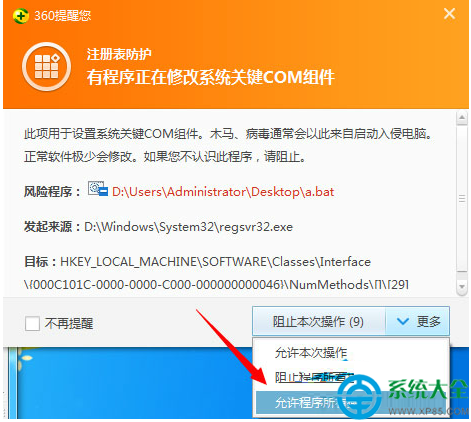Tick the 不再提醒 checkbox

tap(32, 323)
